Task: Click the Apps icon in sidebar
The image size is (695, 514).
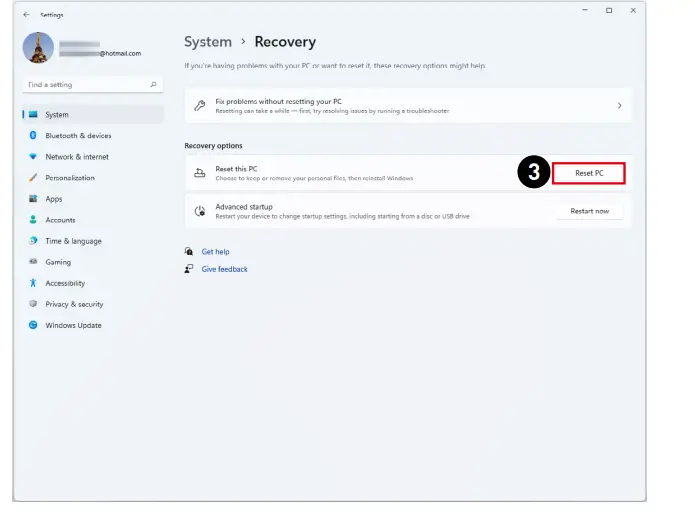Action: point(33,199)
